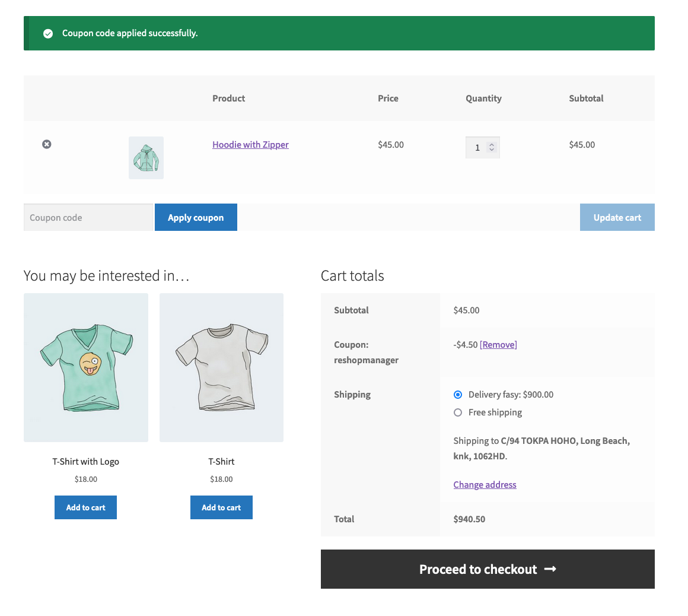Screen dimensions: 688x616
Task: Remove the reshopmanager coupon
Action: [x=498, y=345]
